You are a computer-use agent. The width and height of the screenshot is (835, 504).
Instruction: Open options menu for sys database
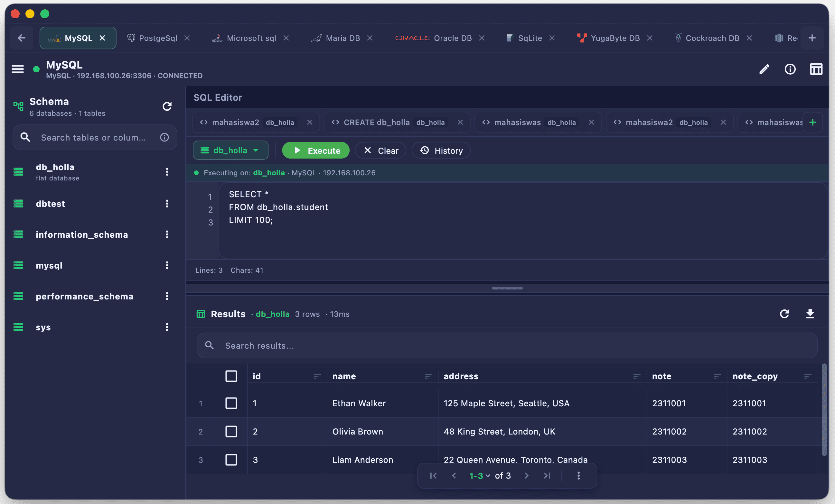(167, 327)
